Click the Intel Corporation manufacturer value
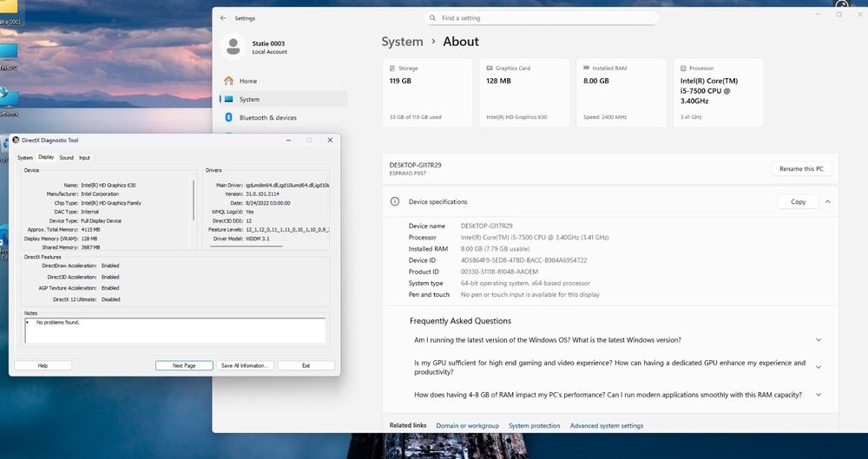Screen dimensions: 868x459 pos(100,194)
